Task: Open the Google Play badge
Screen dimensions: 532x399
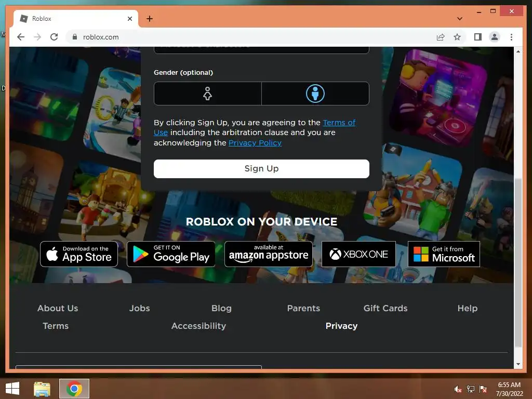Action: pos(171,254)
